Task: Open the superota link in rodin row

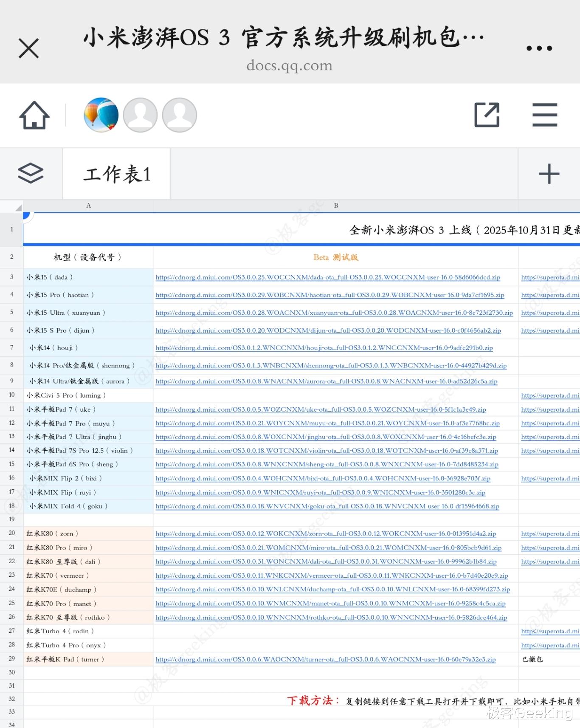Action: point(550,632)
